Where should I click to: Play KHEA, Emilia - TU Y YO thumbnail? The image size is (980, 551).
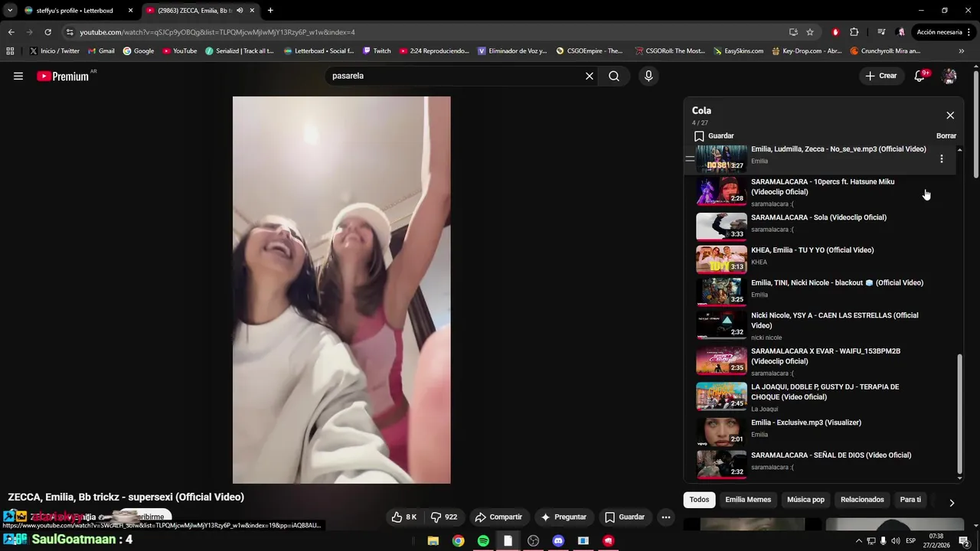[x=721, y=260]
